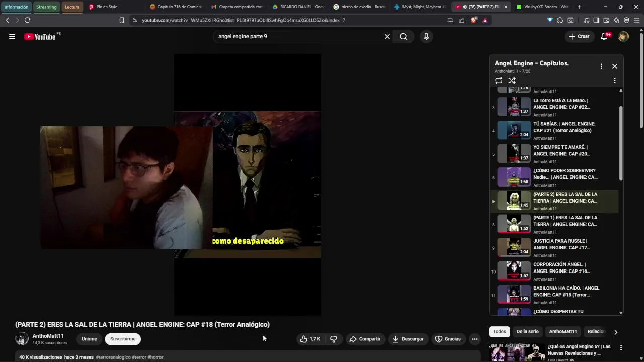Open Leo AI sparkle icon

point(616,20)
